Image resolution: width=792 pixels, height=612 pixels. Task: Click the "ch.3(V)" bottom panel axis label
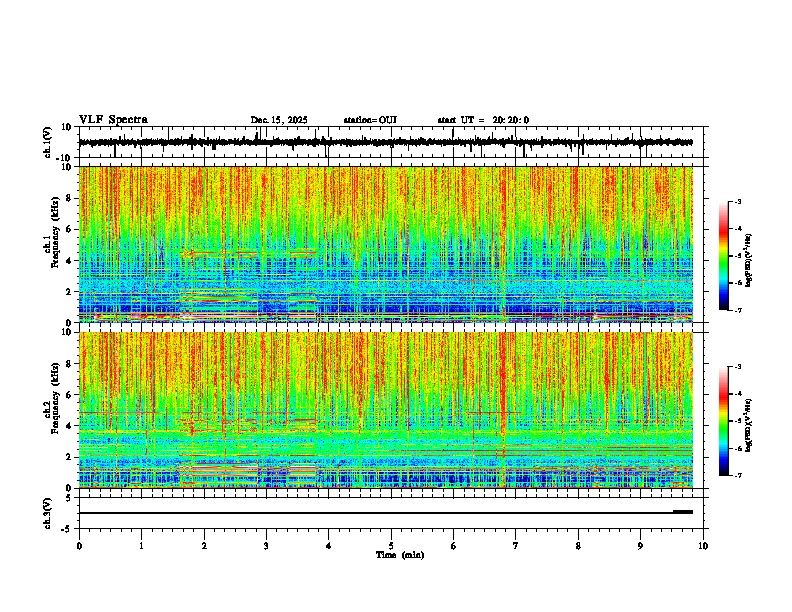48,514
